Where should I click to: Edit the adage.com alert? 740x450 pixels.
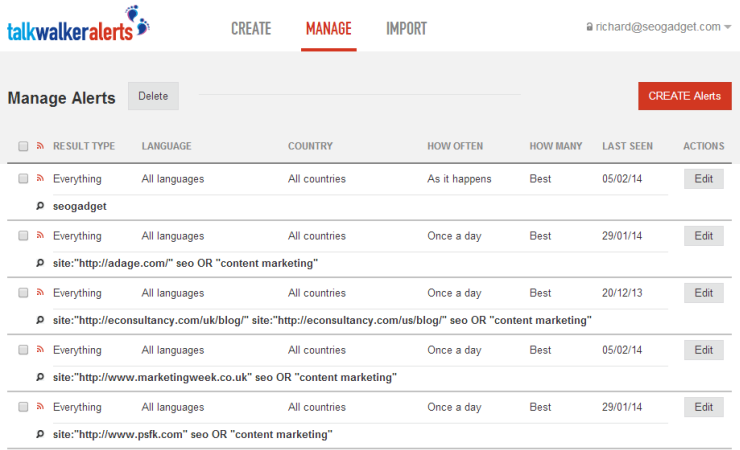(704, 236)
